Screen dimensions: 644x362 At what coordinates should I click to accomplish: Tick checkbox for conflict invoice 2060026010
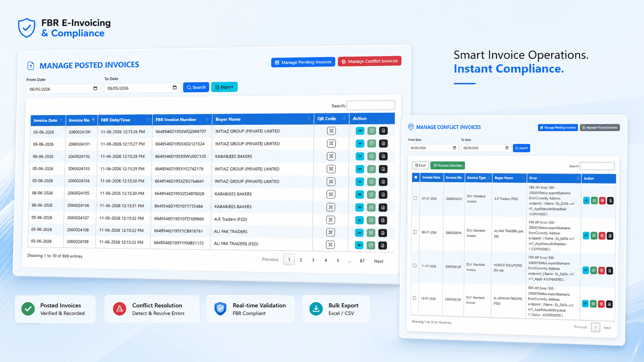coord(415,199)
